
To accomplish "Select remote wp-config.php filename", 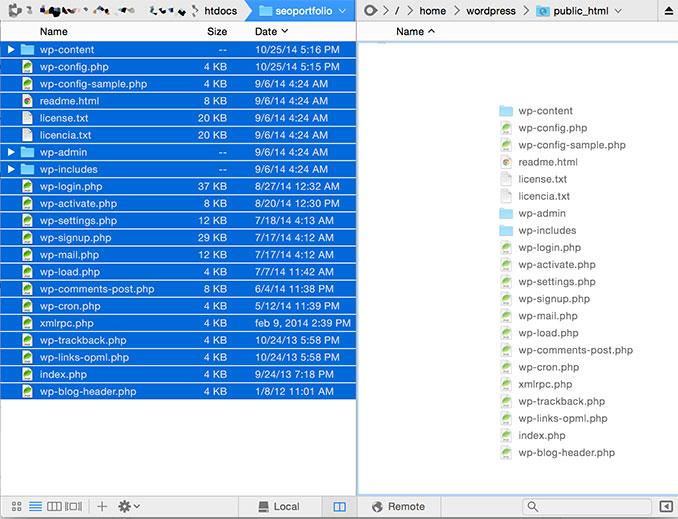I will [x=553, y=128].
